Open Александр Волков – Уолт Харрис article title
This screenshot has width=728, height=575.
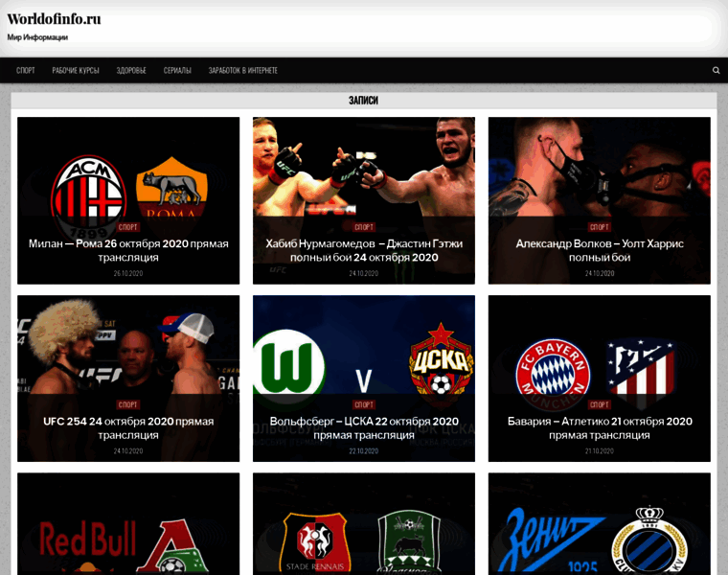[600, 250]
